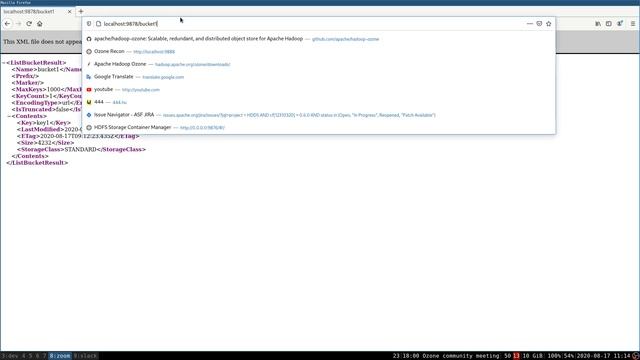Click globe icon beside Ozone Recon

(89, 51)
